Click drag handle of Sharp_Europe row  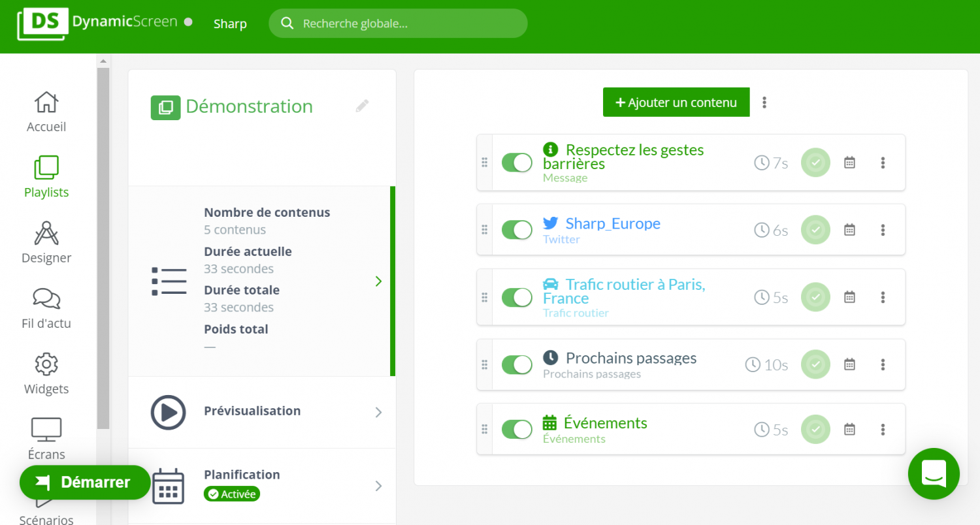pyautogui.click(x=485, y=230)
